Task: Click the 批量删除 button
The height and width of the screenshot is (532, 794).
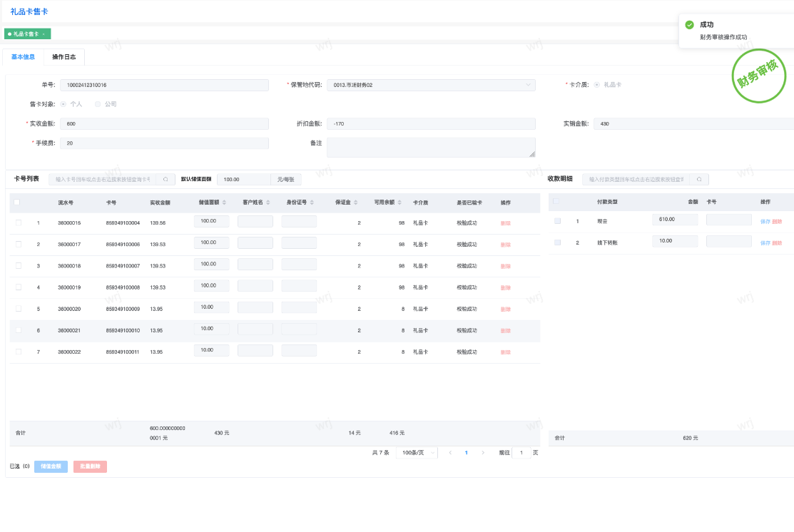Action: tap(90, 466)
